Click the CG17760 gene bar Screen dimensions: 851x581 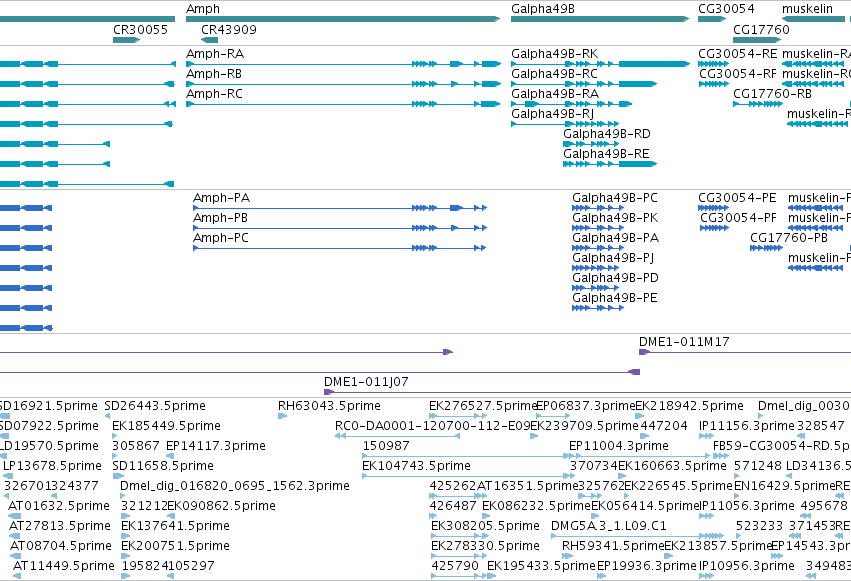point(757,40)
